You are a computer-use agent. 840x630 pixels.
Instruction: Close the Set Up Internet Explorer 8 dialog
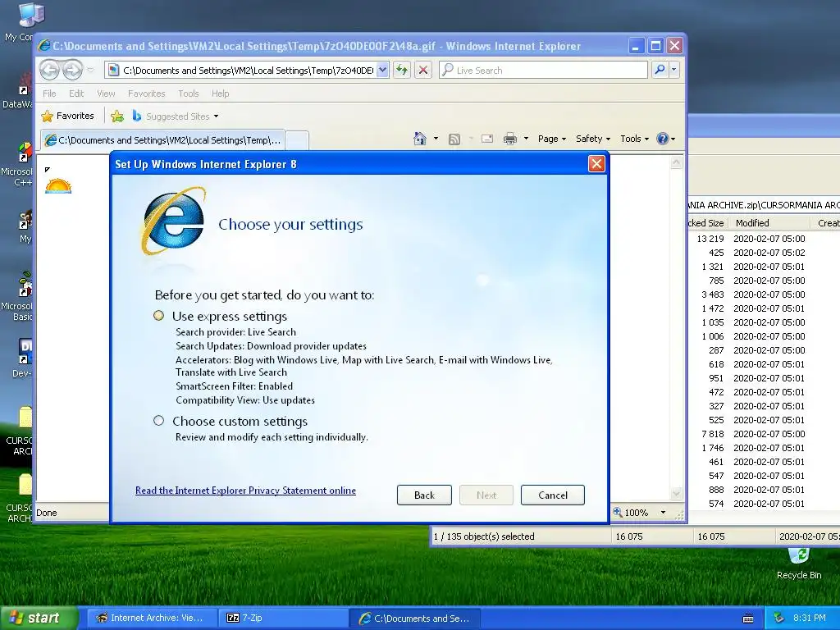(596, 164)
